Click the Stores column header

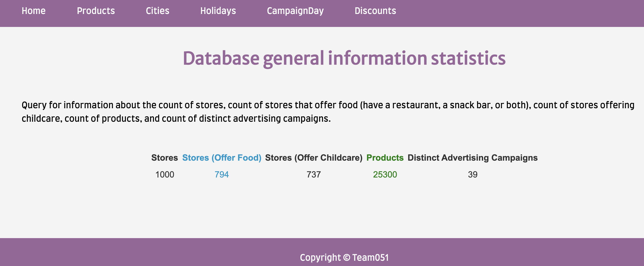[x=164, y=158]
